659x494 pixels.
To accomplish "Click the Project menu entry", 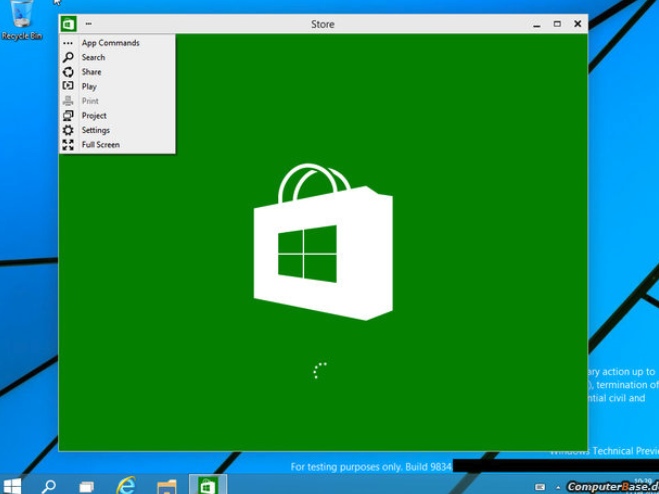I will [94, 116].
